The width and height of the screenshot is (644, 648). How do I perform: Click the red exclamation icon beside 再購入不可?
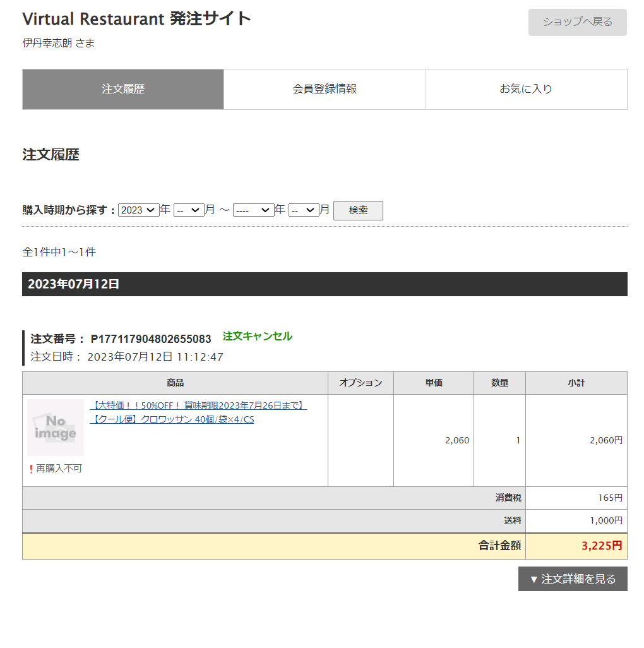click(31, 469)
